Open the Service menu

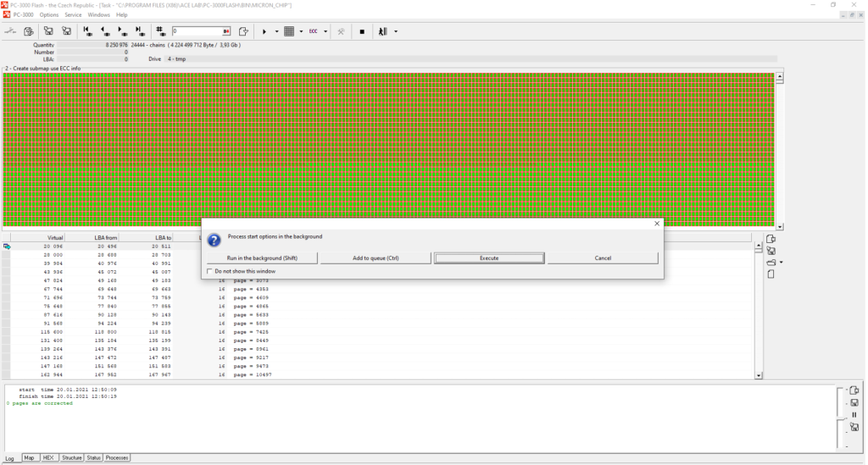point(74,14)
